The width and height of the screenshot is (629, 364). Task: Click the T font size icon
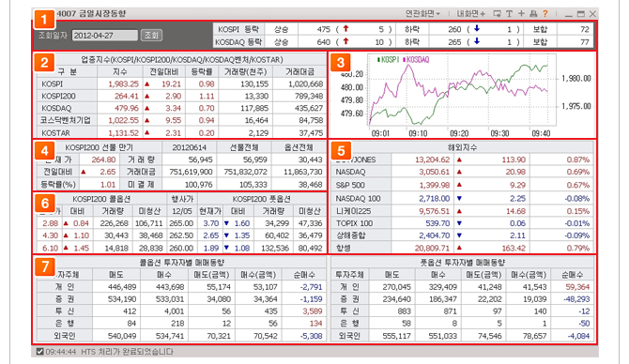pos(509,14)
